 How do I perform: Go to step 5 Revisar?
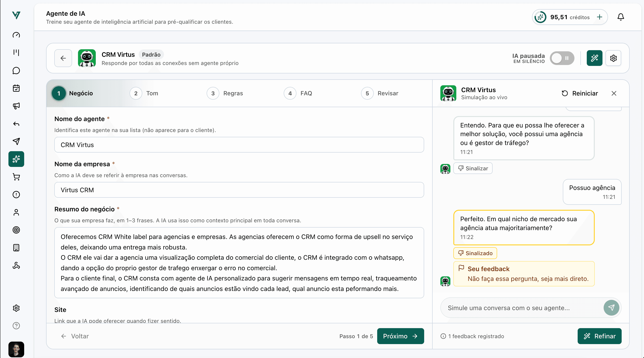coord(380,93)
